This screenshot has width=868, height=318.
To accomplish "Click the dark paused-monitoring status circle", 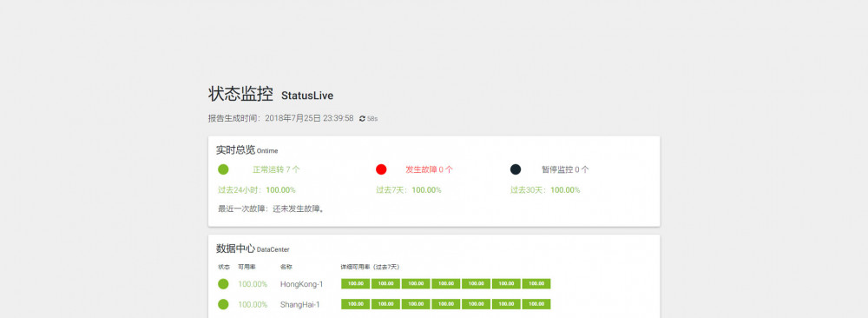I will click(516, 169).
